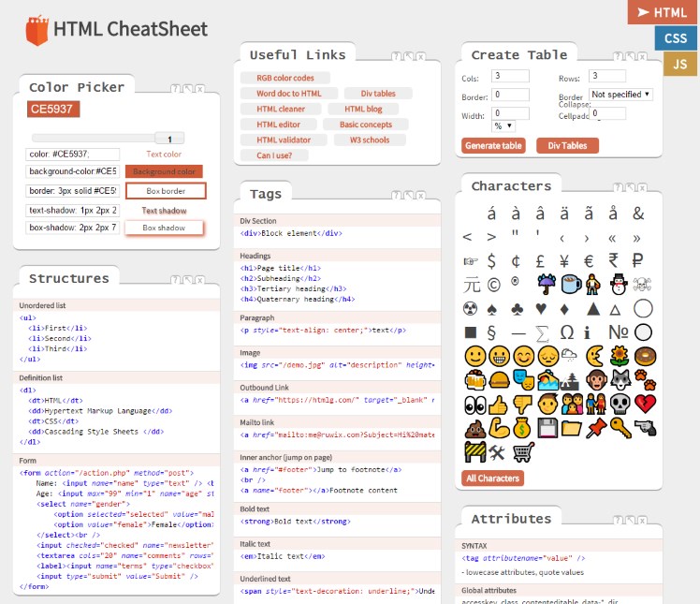Click the color: #CE5937 code field

(72, 155)
